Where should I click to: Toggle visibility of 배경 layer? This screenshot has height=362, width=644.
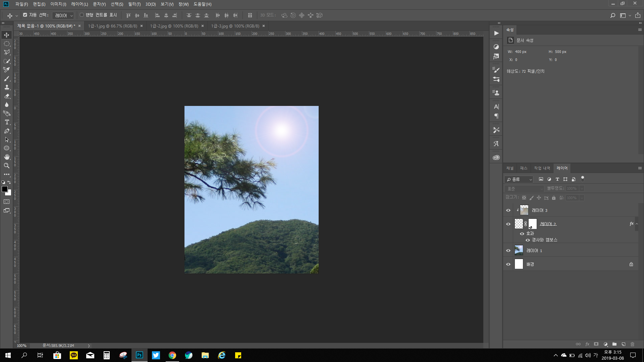tap(508, 264)
